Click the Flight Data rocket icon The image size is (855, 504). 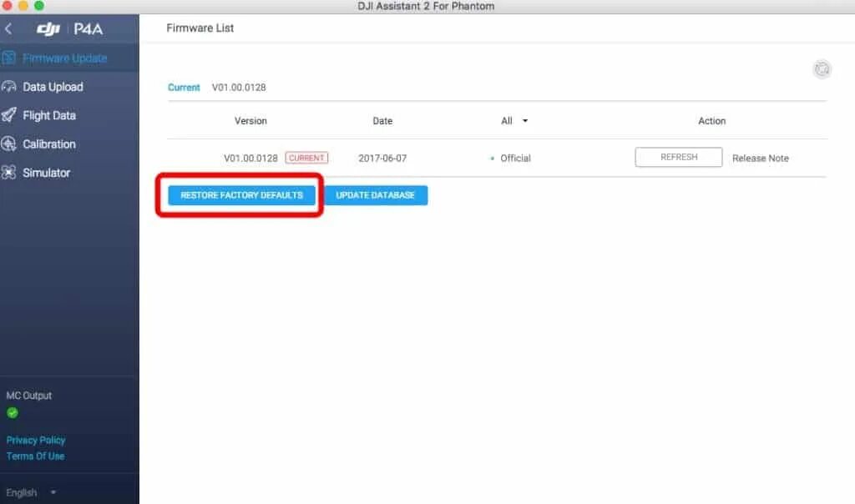(10, 115)
